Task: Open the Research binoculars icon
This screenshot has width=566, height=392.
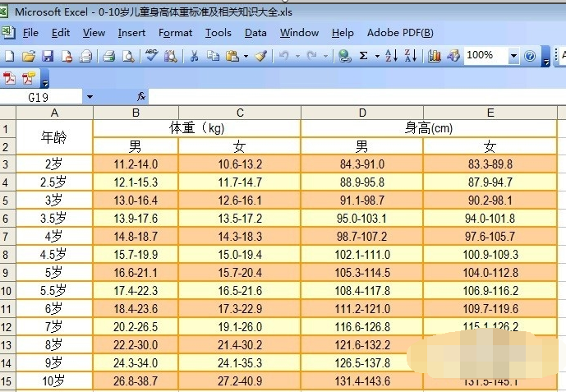Action: click(170, 56)
